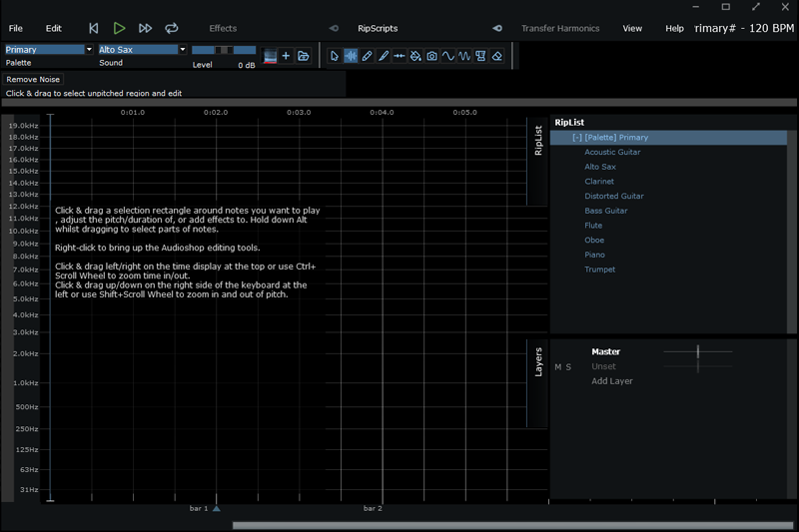
Task: Click the sound preview thumbnail
Action: tap(270, 56)
